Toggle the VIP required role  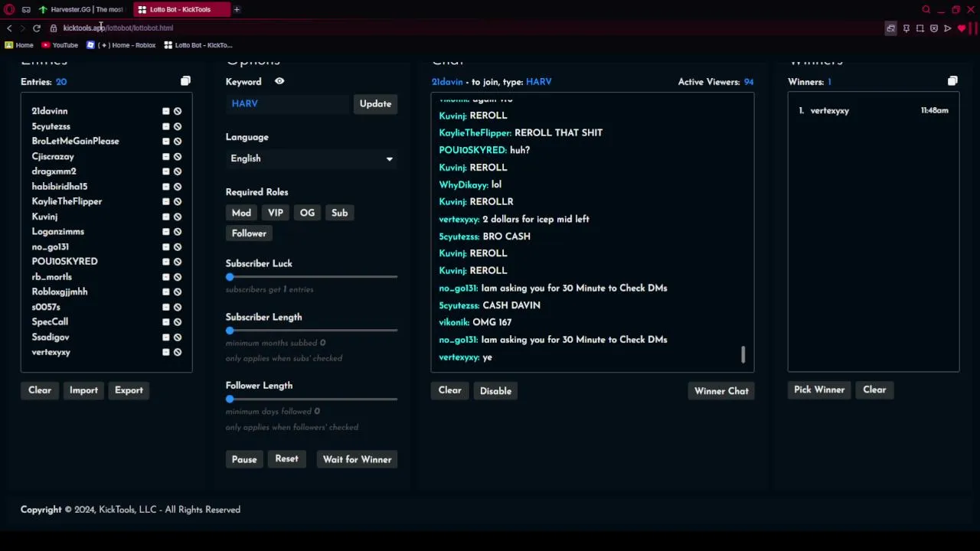(276, 213)
